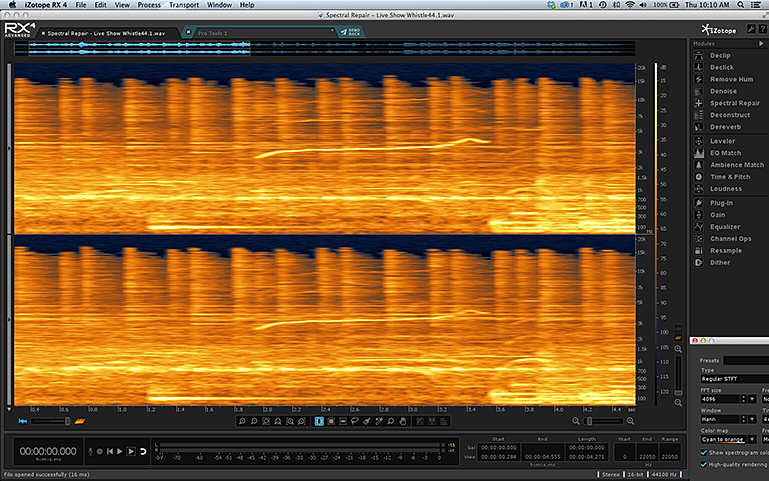Open the Spectral Repair module label
Screen dimensions: 769x481
pyautogui.click(x=735, y=103)
